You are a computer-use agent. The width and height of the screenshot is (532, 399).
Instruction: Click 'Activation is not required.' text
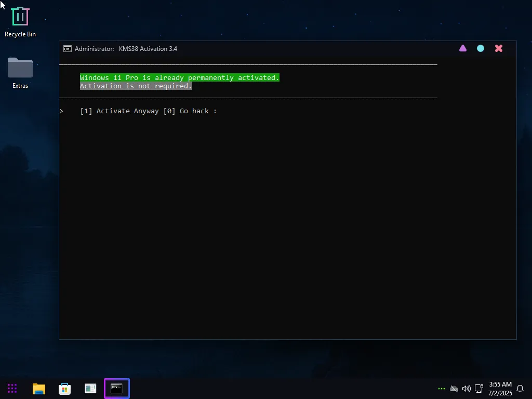136,86
